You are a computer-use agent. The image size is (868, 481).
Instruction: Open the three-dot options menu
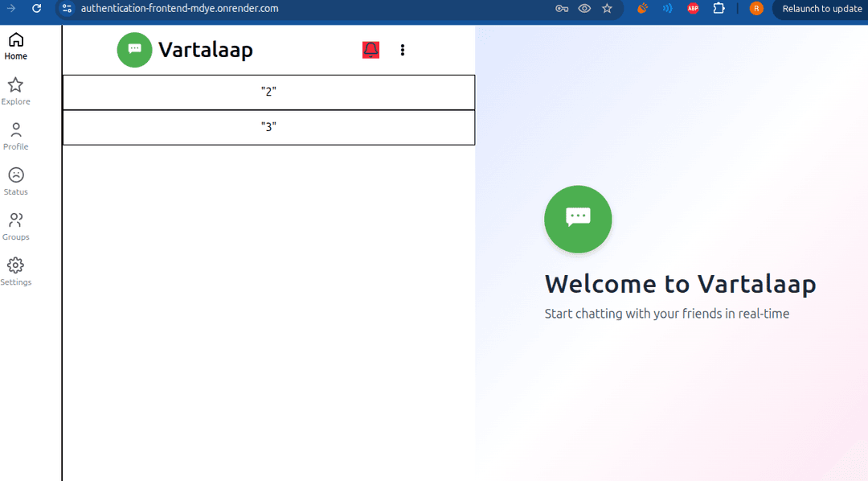pos(403,50)
